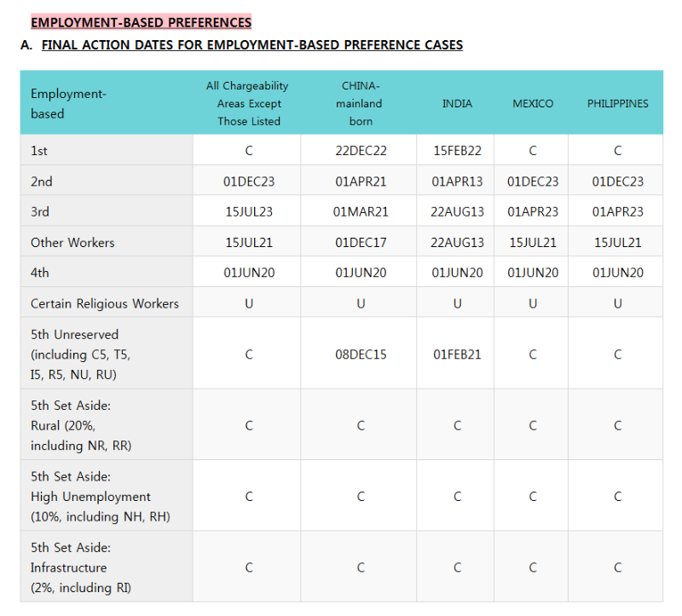Select the PHILIPPINES column header
This screenshot has height=616, width=682.
tap(617, 103)
